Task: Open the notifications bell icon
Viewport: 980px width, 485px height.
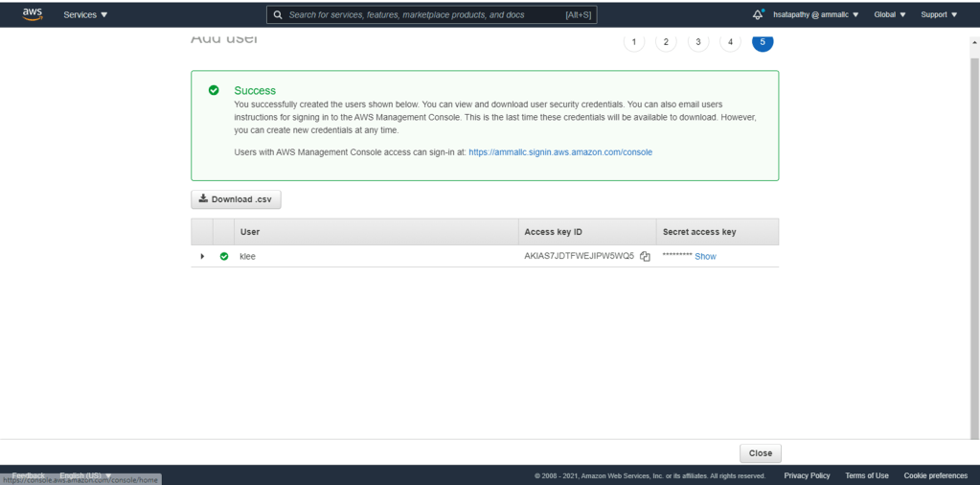Action: (x=758, y=14)
